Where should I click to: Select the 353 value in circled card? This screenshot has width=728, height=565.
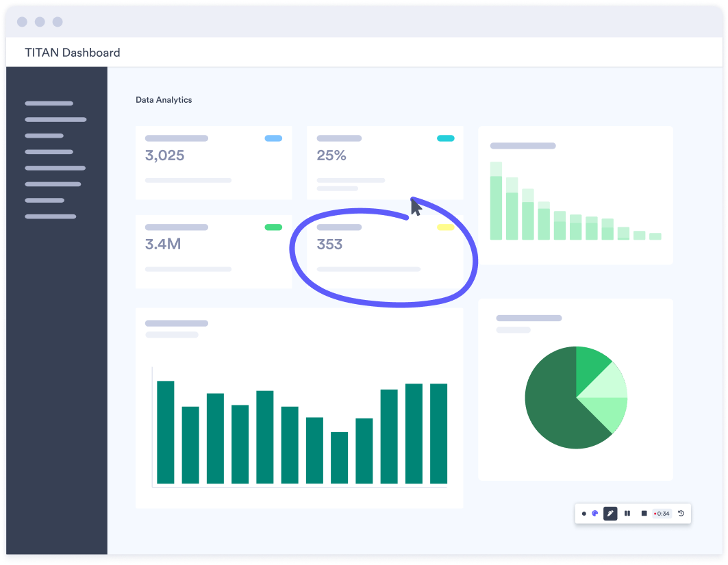pos(329,244)
